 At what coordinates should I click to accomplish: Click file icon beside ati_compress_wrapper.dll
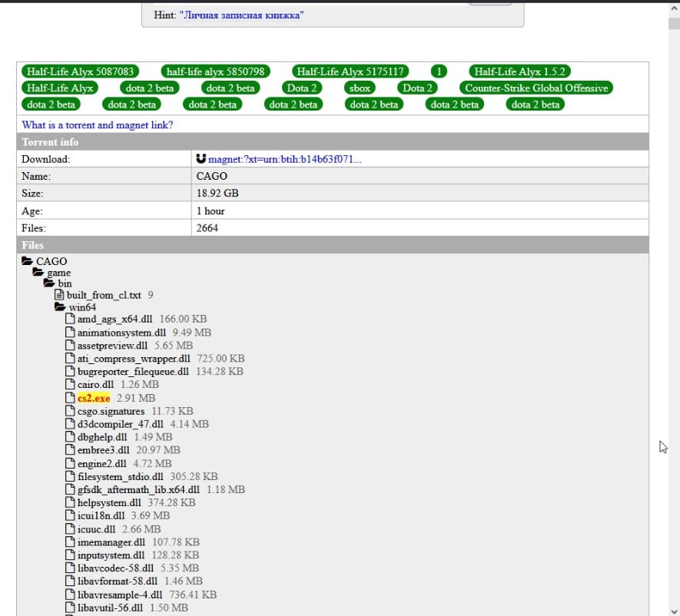70,358
